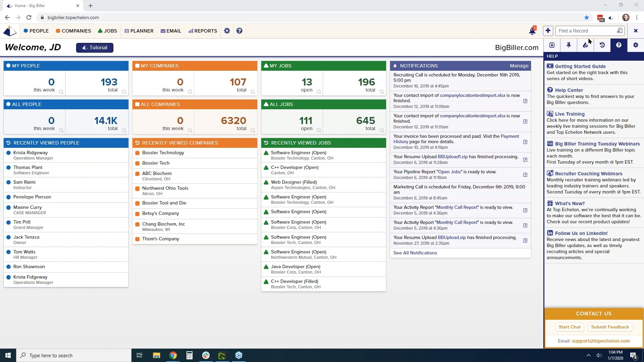Screen dimensions: 644x362
Task: Click the Tutorial button
Action: pos(95,48)
